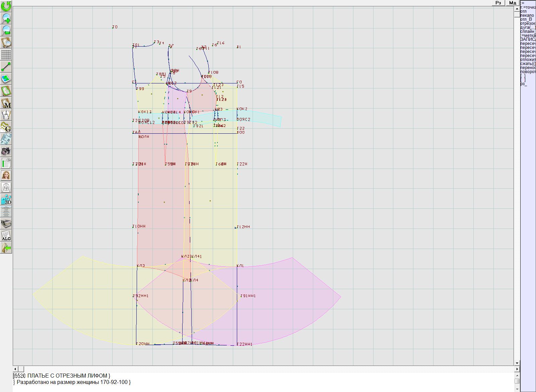
Task: Switch to the 3D view icon
Action: 6,199
